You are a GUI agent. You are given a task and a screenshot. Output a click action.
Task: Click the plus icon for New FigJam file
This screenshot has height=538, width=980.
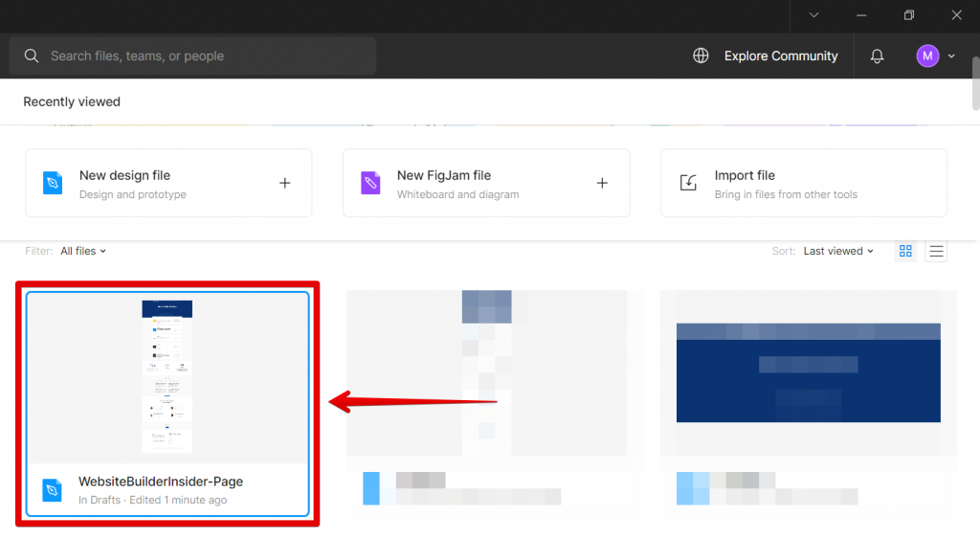click(x=602, y=183)
